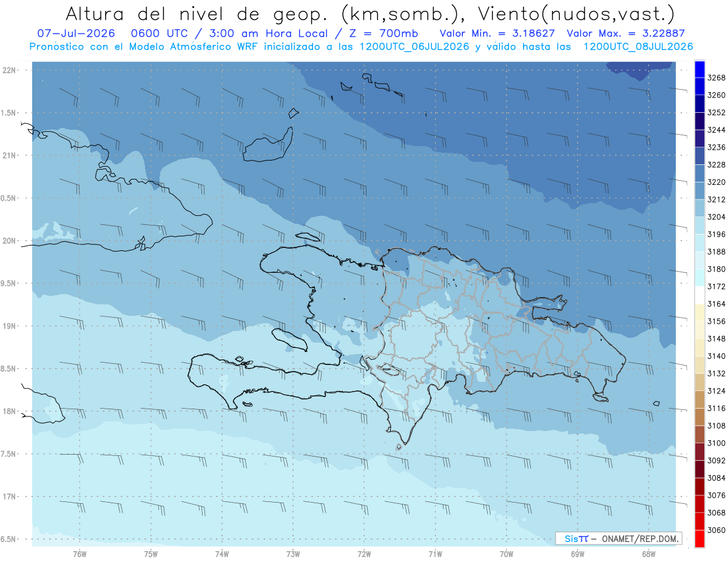728x562 pixels.
Task: Click the bright red swatch below 3060
Action: (x=699, y=539)
